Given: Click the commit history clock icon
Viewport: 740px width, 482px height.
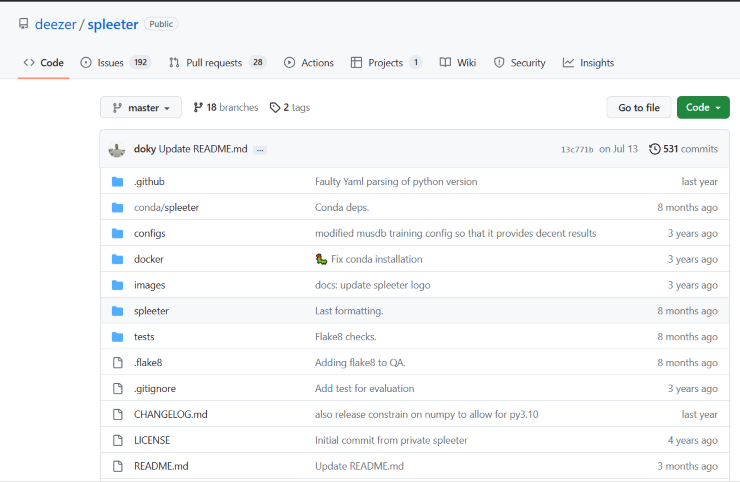Looking at the screenshot, I should 654,149.
